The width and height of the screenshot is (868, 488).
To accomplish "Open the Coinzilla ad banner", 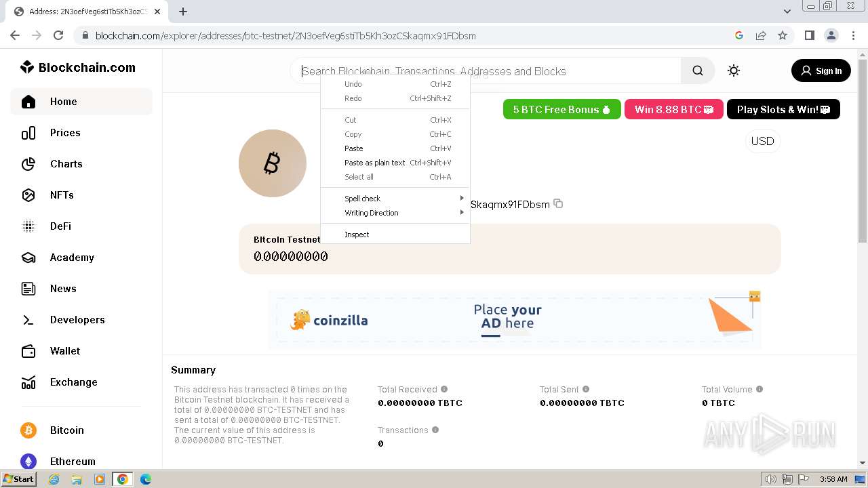I will 515,319.
